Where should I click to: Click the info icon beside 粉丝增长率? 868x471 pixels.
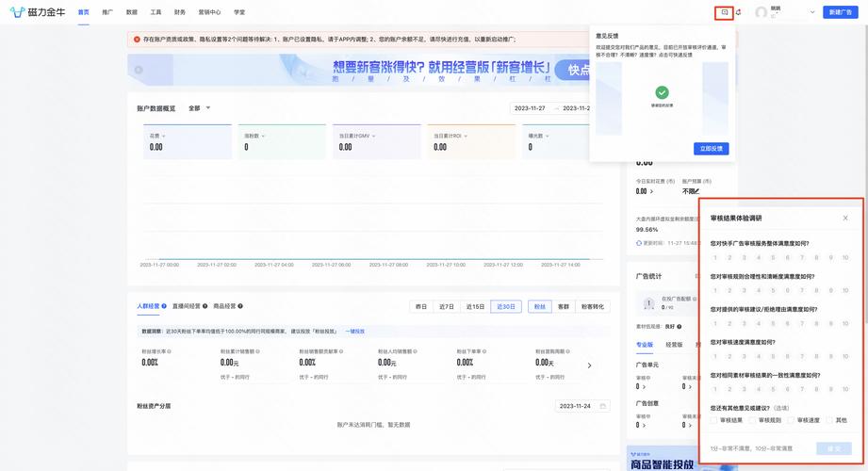click(x=169, y=351)
